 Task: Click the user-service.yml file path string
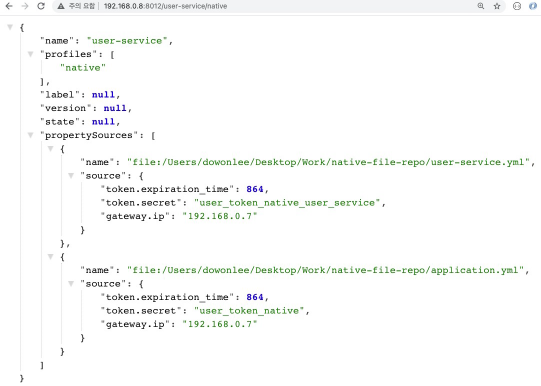click(328, 162)
